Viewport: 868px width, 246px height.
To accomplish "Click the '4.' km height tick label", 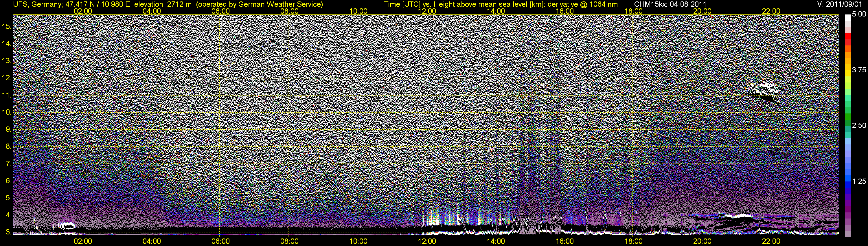I will coord(8,215).
